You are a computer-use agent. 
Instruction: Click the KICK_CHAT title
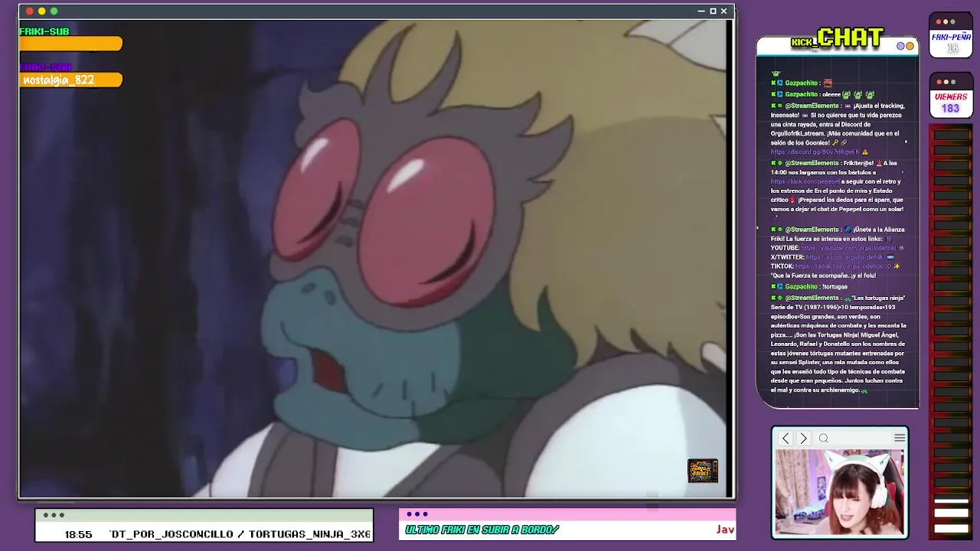pyautogui.click(x=838, y=37)
